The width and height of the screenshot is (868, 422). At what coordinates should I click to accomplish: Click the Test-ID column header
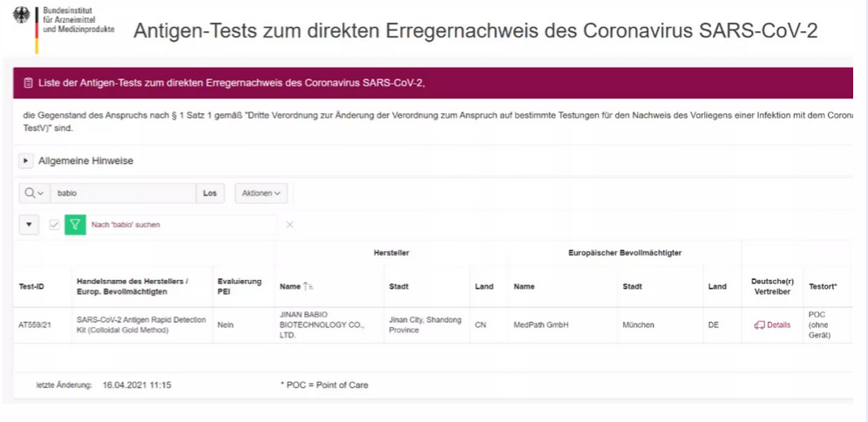pos(31,286)
